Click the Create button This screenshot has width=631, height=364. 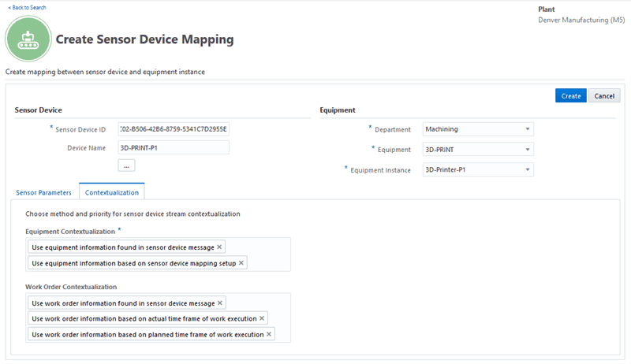coord(570,95)
